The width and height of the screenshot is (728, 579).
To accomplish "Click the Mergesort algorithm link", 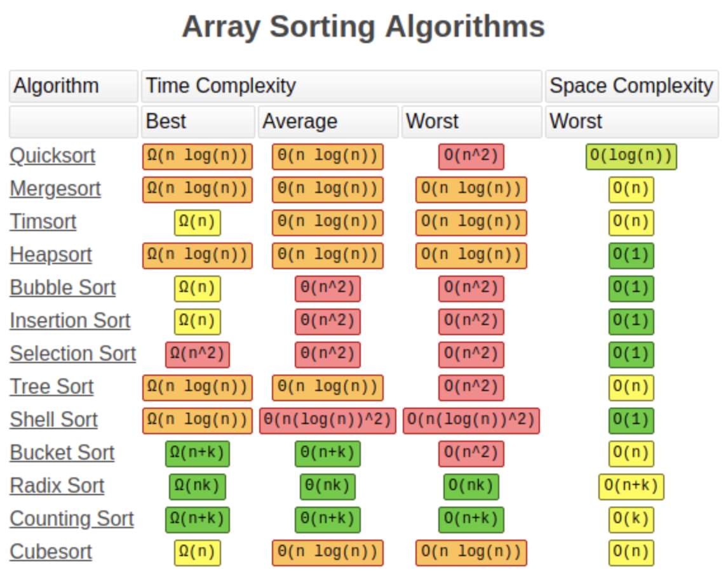I will [x=55, y=189].
